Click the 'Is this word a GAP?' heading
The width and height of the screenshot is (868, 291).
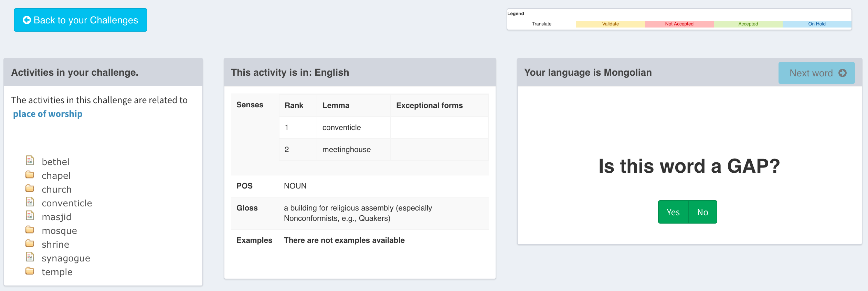tap(689, 166)
